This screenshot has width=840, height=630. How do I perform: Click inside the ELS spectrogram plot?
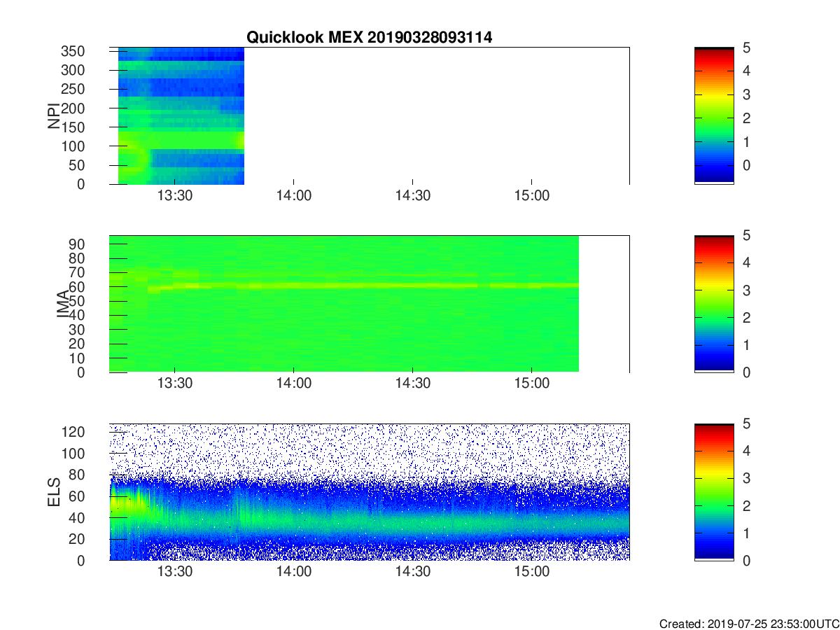[x=370, y=492]
